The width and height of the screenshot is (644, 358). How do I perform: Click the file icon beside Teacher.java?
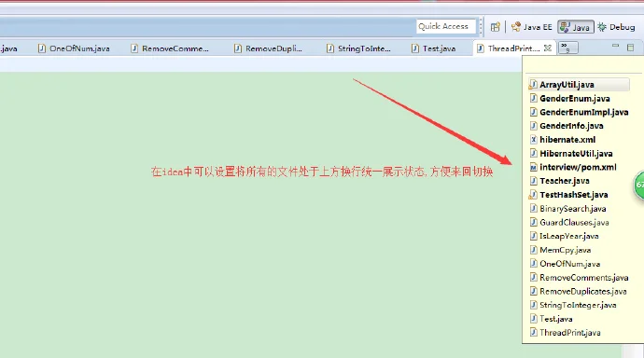533,181
